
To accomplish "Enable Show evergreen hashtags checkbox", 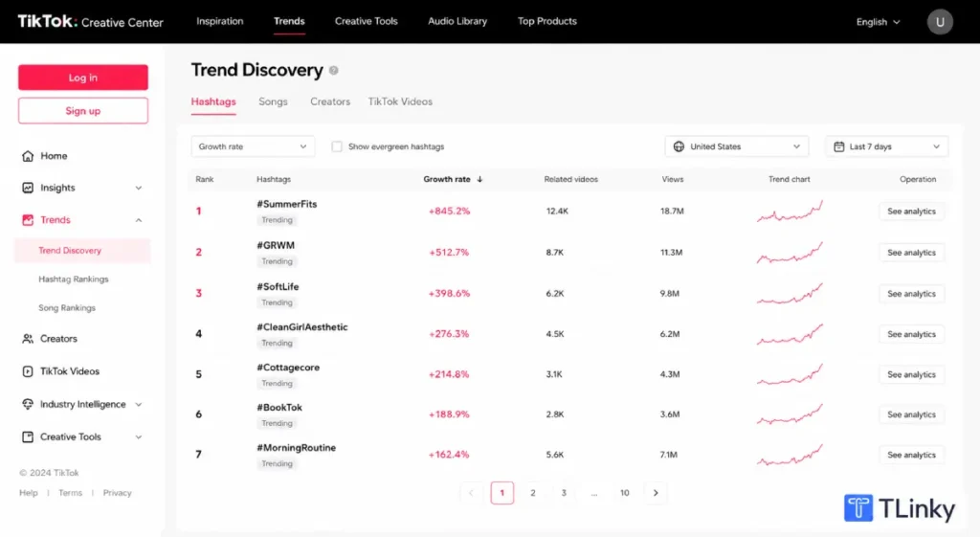I will tap(337, 146).
